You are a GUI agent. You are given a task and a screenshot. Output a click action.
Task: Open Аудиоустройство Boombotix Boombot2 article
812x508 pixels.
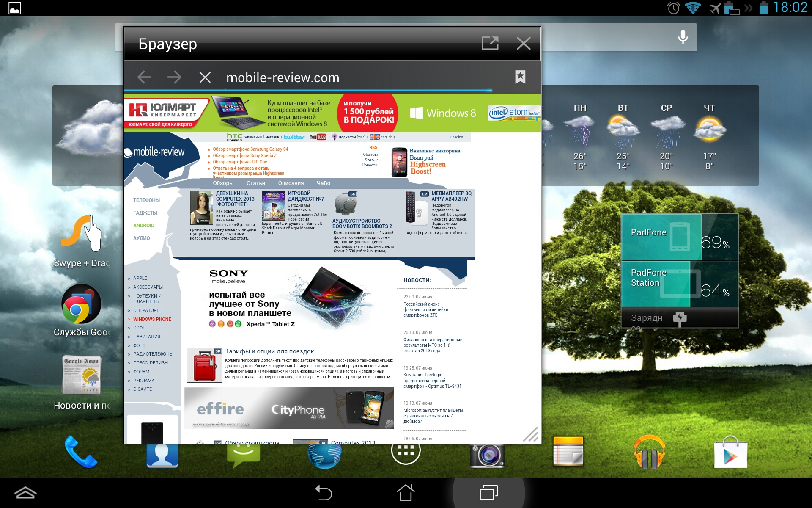(362, 224)
